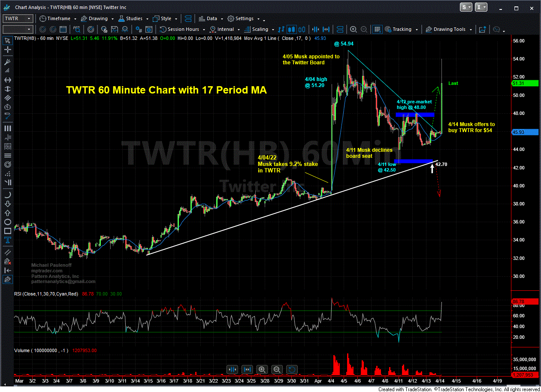Select the vertical double-arrow drawing tool
This screenshot has height=392, width=541.
point(7,90)
